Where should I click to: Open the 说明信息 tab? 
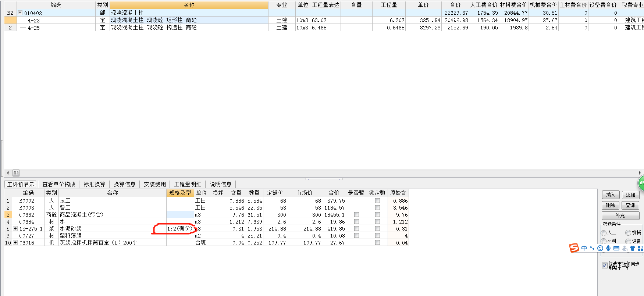(x=221, y=185)
